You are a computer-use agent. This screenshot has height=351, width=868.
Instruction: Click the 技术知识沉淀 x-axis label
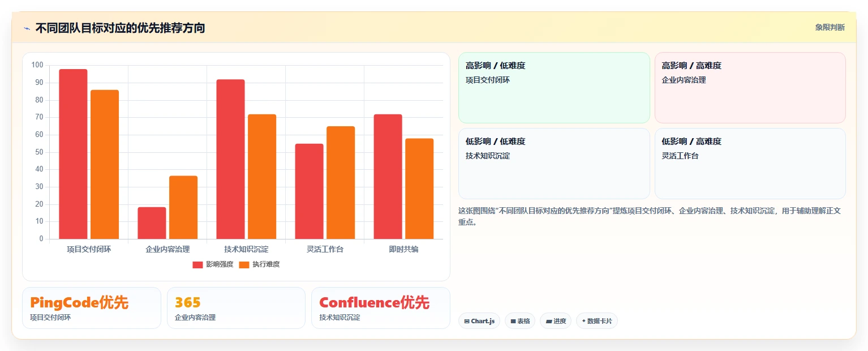pos(246,249)
